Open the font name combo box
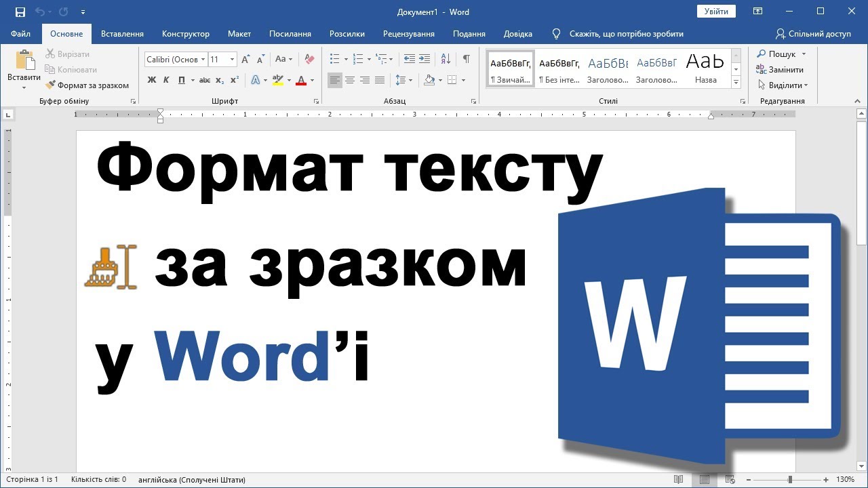868x488 pixels. [176, 59]
